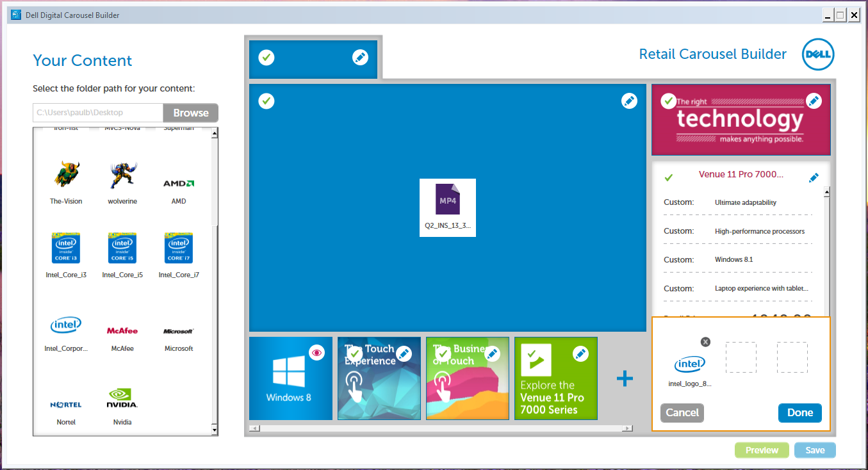Pick the Nvidia logo

point(122,399)
